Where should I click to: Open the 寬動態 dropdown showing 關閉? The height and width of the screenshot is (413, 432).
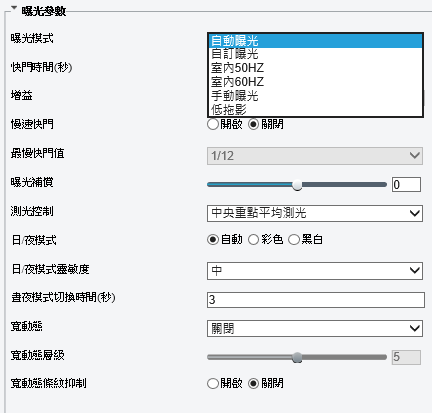(315, 329)
